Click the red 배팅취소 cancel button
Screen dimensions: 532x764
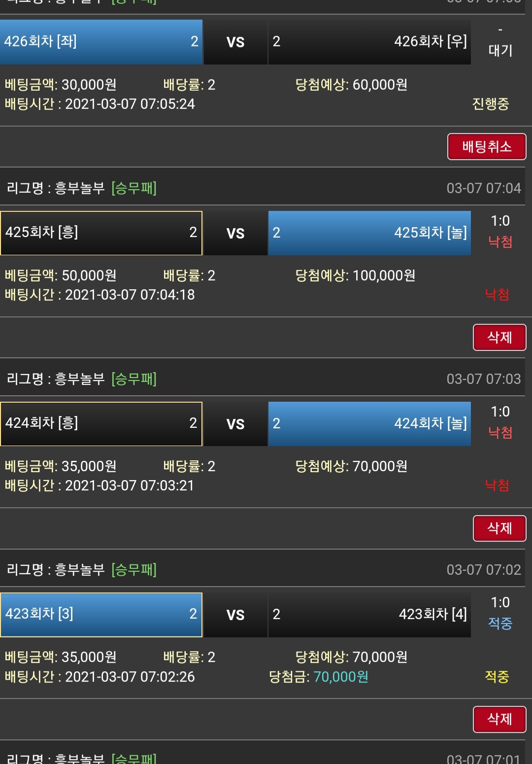coord(486,147)
